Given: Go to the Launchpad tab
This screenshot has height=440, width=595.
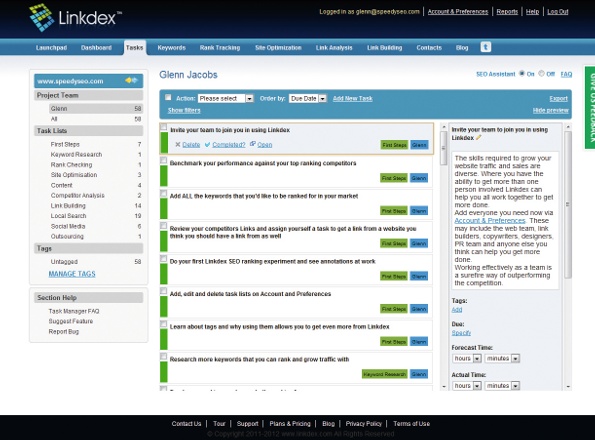Looking at the screenshot, I should [51, 48].
